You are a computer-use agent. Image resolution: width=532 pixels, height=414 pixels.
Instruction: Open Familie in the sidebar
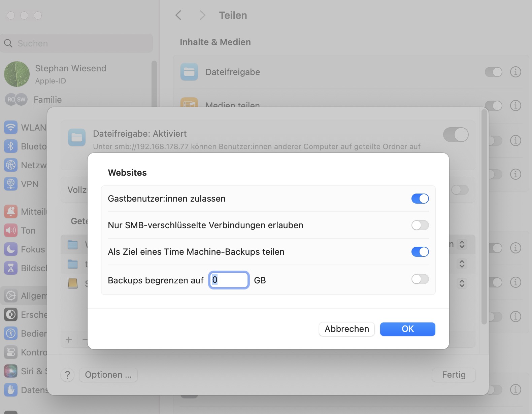pos(47,100)
